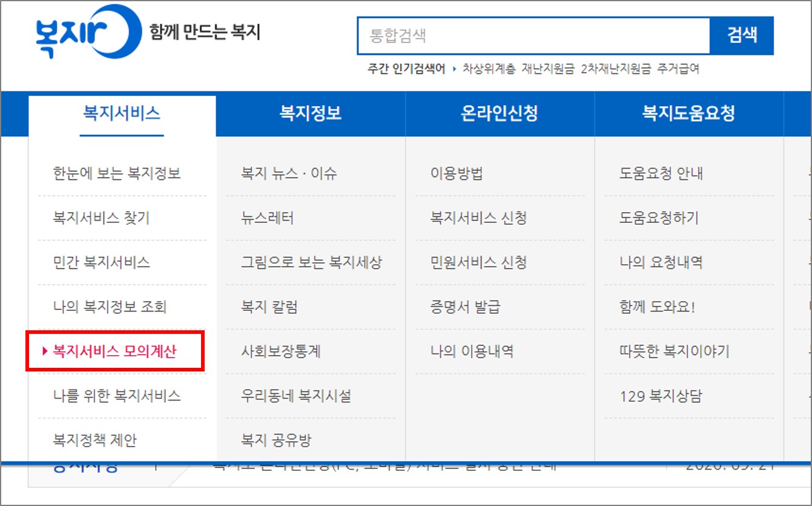Open 그림으로 보는 복지세상
Image resolution: width=812 pixels, height=506 pixels.
312,262
